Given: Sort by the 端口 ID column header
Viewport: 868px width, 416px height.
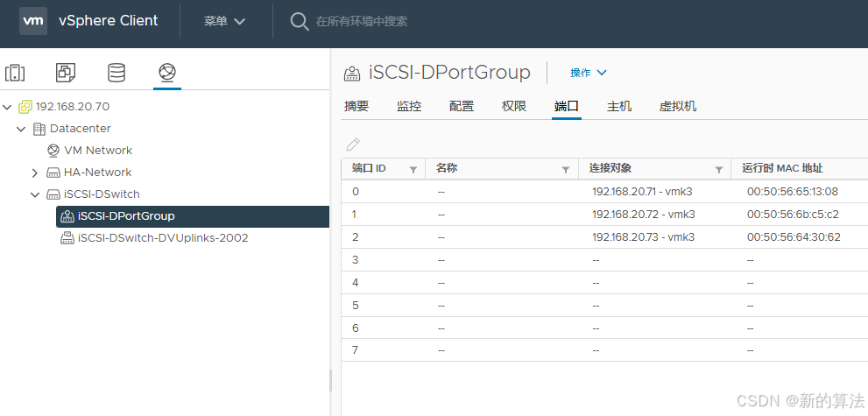Looking at the screenshot, I should coord(369,168).
